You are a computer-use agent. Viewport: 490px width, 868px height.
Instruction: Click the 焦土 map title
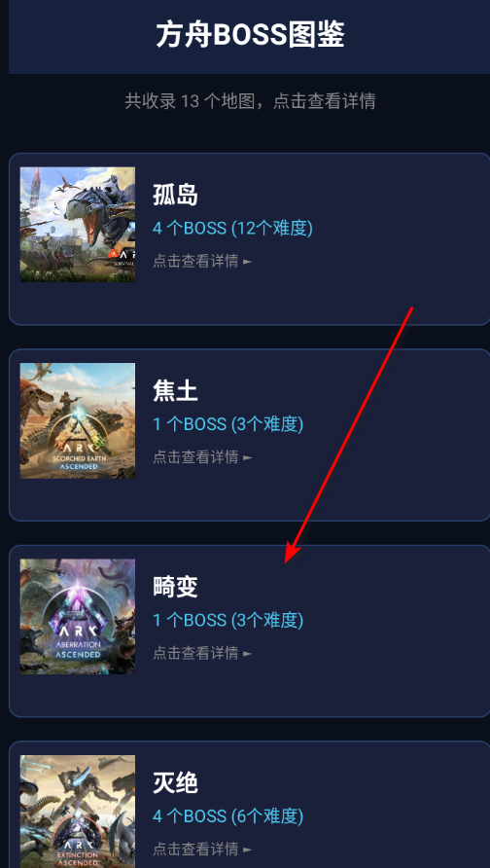[175, 391]
